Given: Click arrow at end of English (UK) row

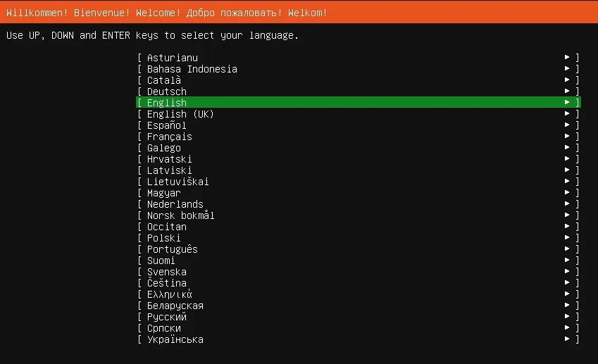Looking at the screenshot, I should coord(567,113).
